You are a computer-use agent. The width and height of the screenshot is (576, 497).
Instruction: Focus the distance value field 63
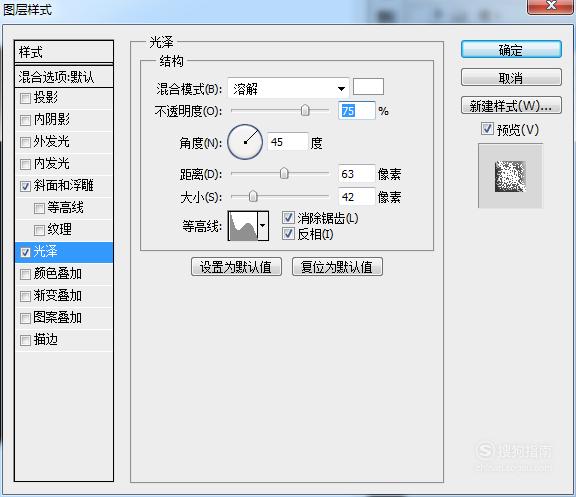[356, 174]
